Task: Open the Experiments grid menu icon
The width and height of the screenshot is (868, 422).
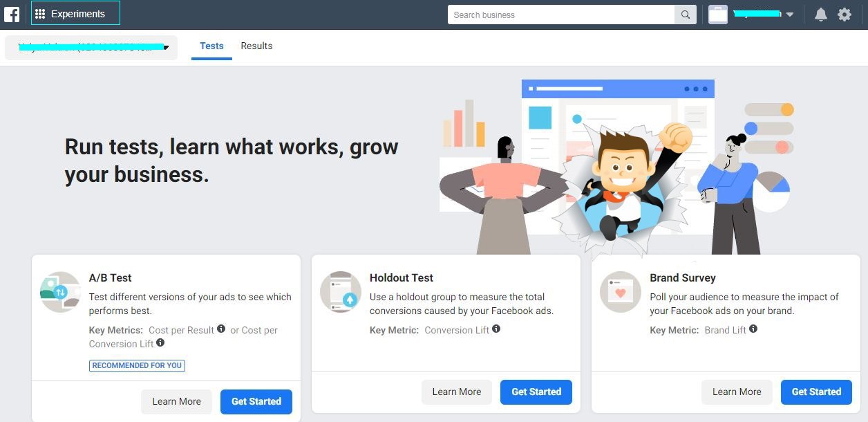Action: click(x=40, y=14)
